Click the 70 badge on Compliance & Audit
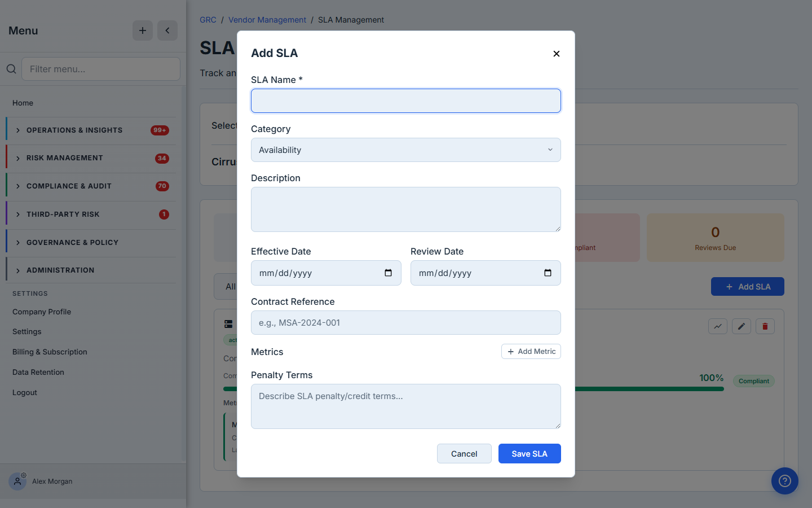The image size is (812, 508). [162, 186]
